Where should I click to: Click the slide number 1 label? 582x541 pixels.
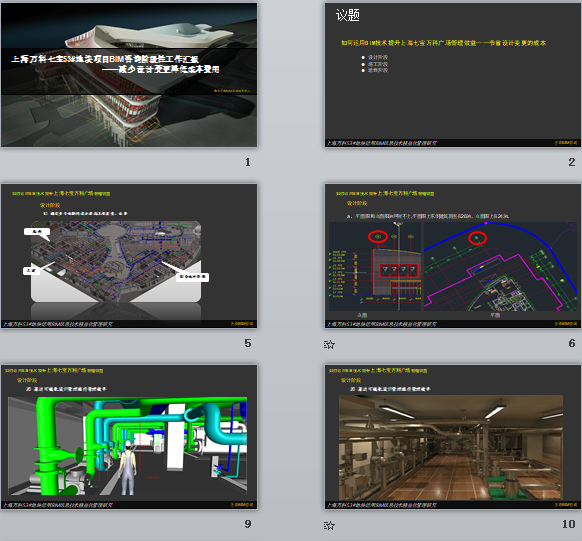pyautogui.click(x=248, y=162)
